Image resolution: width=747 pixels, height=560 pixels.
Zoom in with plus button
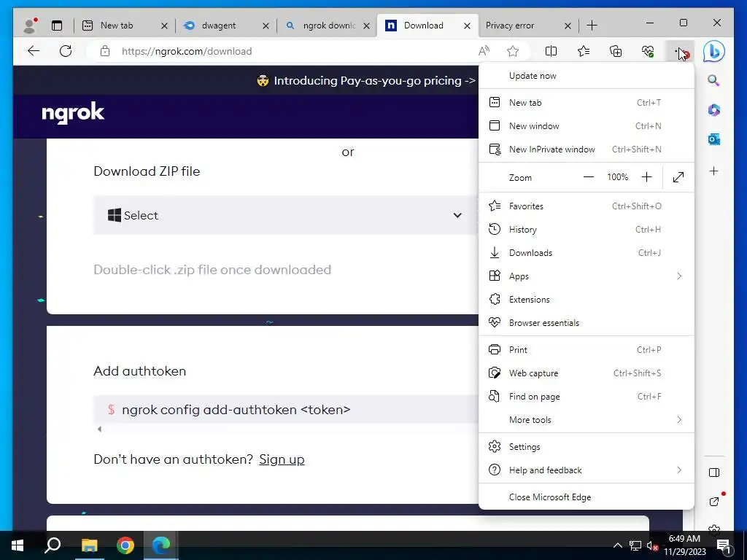pos(646,177)
